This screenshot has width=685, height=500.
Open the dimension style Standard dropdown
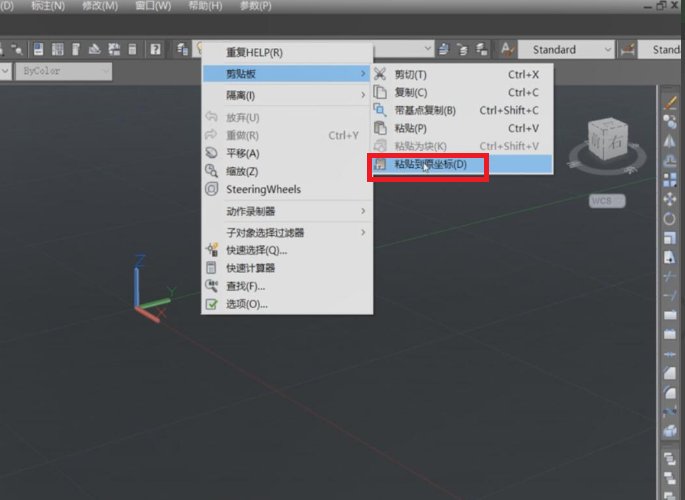(x=661, y=49)
